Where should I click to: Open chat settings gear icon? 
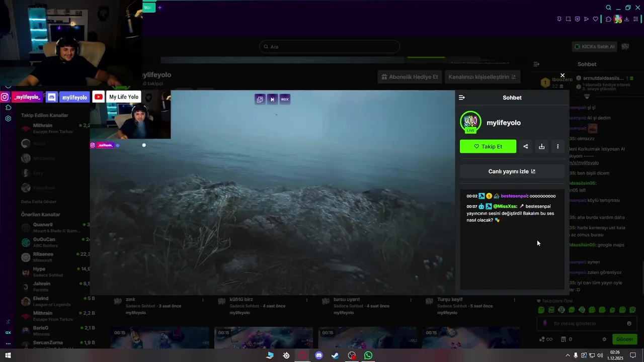pos(604,339)
